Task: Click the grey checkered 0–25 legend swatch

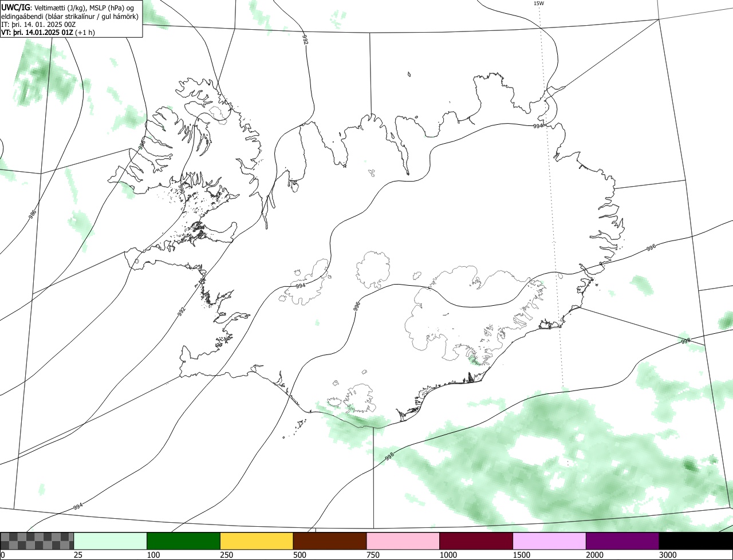Action: [x=37, y=541]
